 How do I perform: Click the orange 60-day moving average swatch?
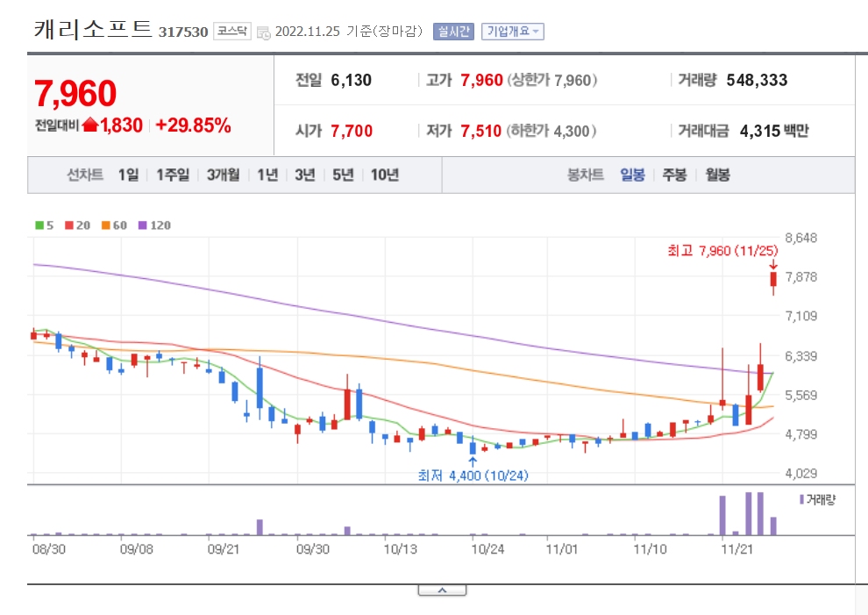click(x=106, y=225)
